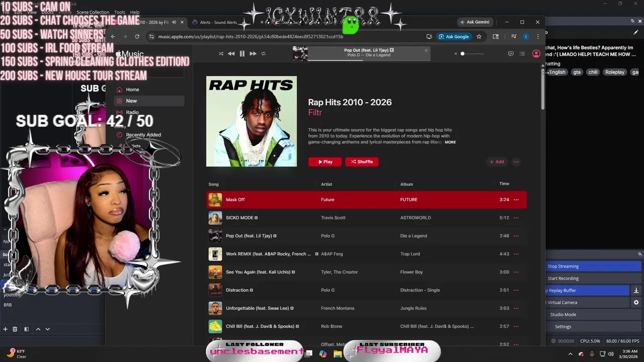Open the playing next queue icon
Screen dimensions: 644x362
pos(522,54)
